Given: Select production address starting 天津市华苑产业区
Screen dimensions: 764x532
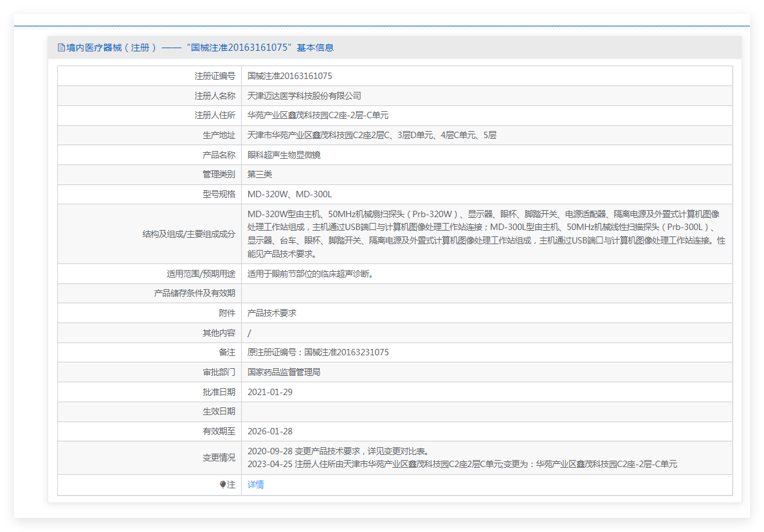Looking at the screenshot, I should tap(372, 136).
